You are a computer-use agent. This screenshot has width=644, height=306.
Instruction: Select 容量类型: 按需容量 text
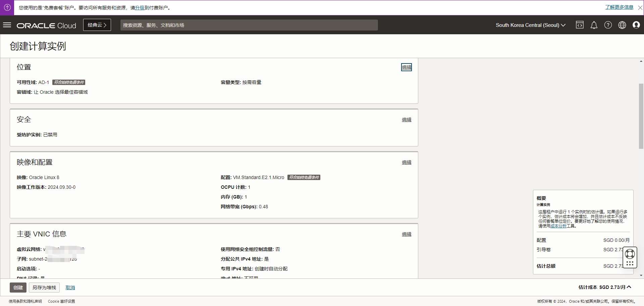pyautogui.click(x=241, y=82)
